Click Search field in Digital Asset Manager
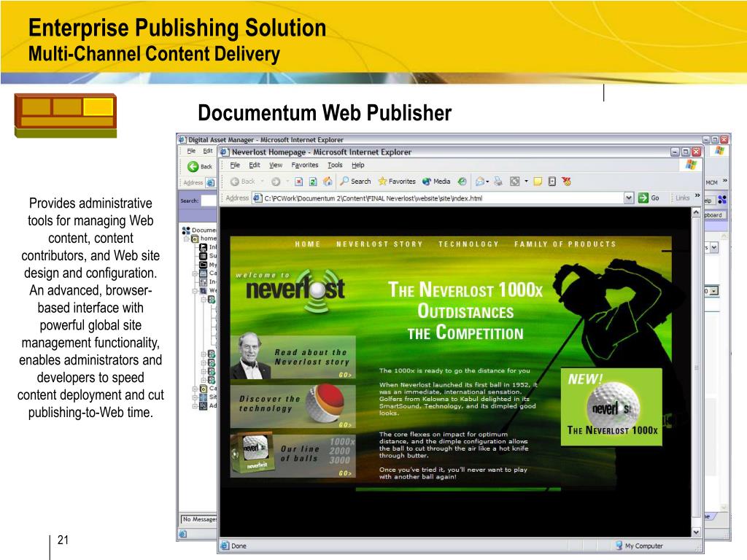Viewport: 747px width, 560px height. pos(209,201)
